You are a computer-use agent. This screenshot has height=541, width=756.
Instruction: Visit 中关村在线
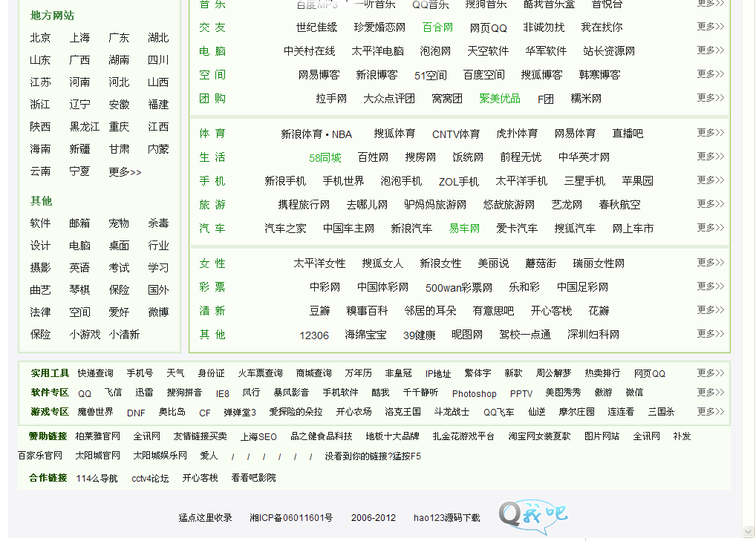310,51
